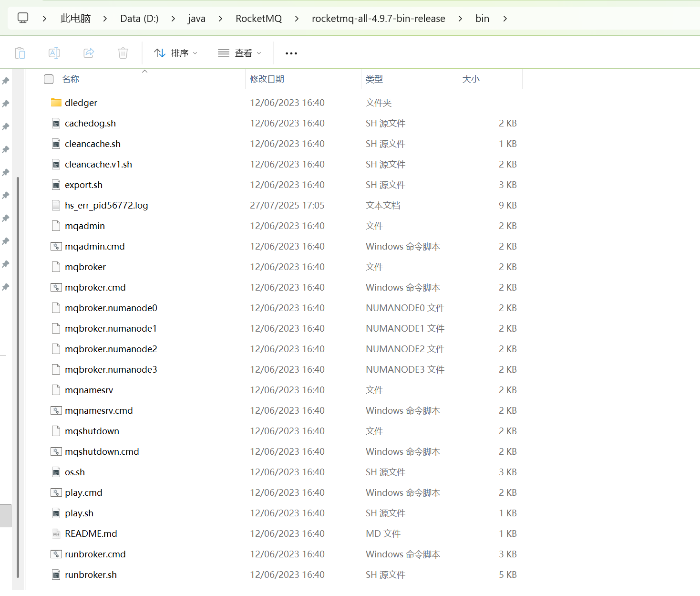Select the mqadmin.cmd script icon
This screenshot has height=596, width=700.
56,246
